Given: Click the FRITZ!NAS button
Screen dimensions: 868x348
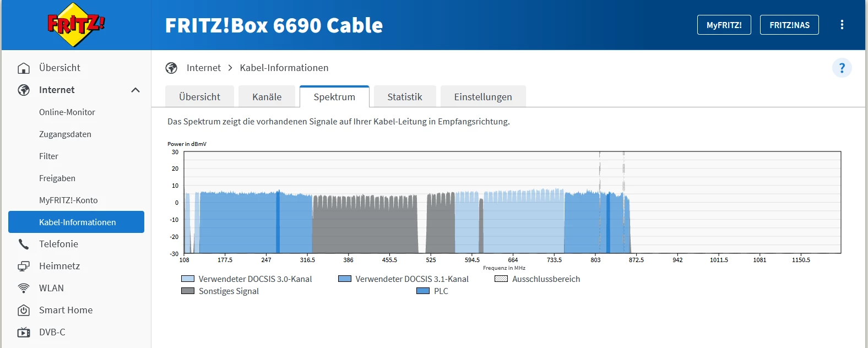Looking at the screenshot, I should click(789, 25).
